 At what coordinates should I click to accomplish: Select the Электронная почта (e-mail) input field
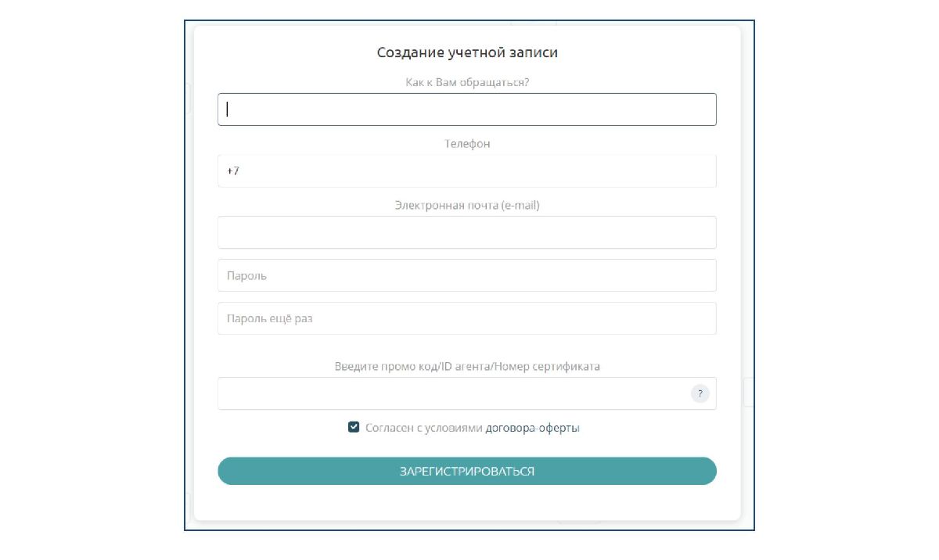pyautogui.click(x=467, y=232)
